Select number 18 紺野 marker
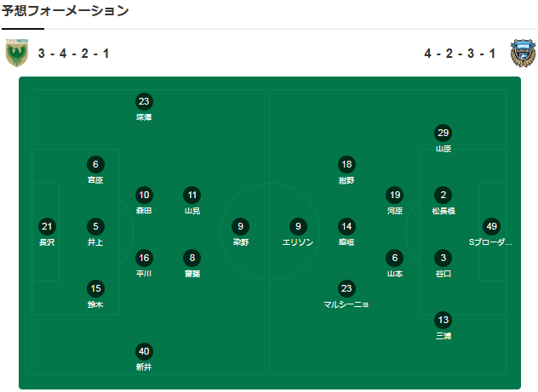Screen dimensions: 538x392 pyautogui.click(x=346, y=164)
